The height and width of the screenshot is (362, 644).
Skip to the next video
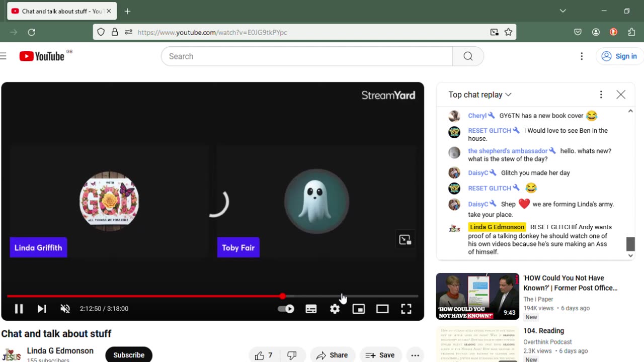42,309
